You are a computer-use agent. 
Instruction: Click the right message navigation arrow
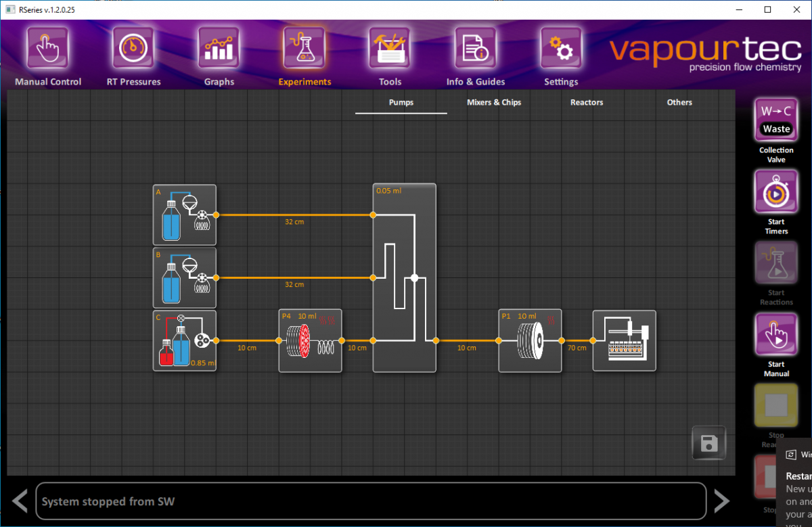tap(721, 501)
